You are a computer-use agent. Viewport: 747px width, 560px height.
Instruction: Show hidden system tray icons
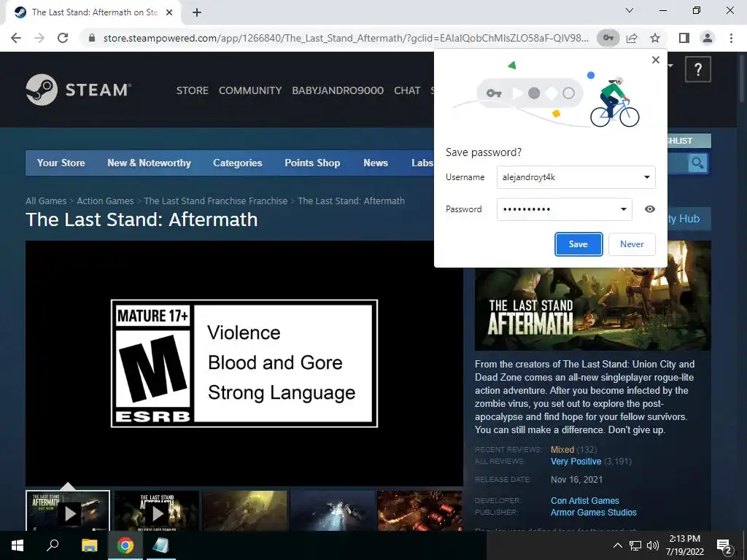pyautogui.click(x=617, y=545)
